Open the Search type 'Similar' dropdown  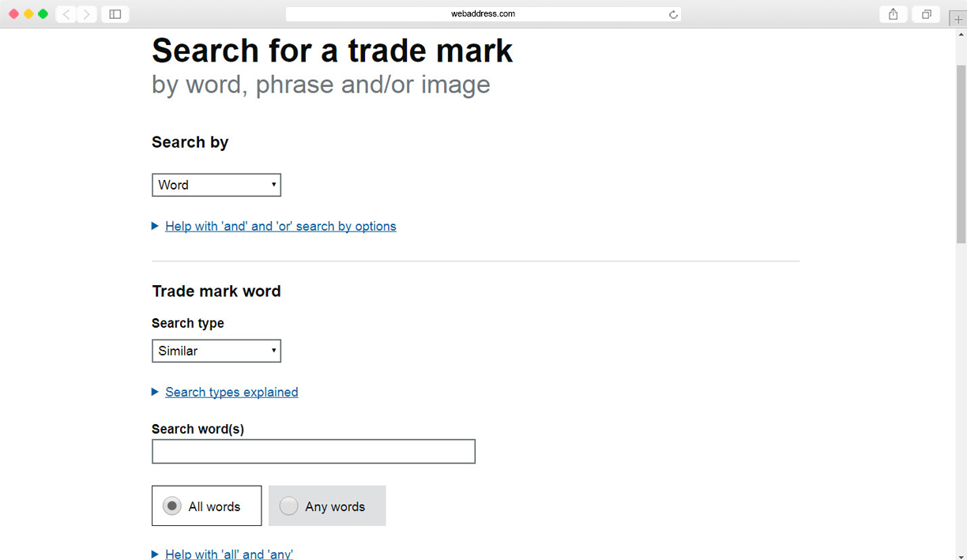coord(216,351)
